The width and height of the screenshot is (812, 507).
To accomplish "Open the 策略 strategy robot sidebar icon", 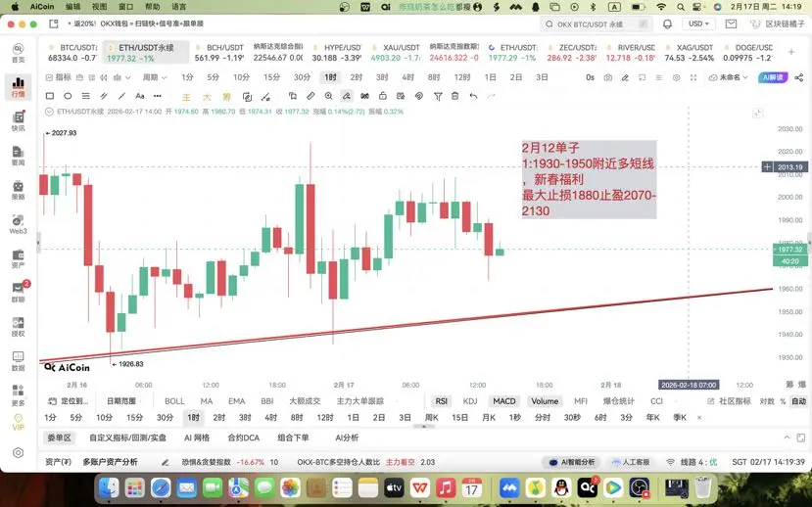I will pos(19,190).
